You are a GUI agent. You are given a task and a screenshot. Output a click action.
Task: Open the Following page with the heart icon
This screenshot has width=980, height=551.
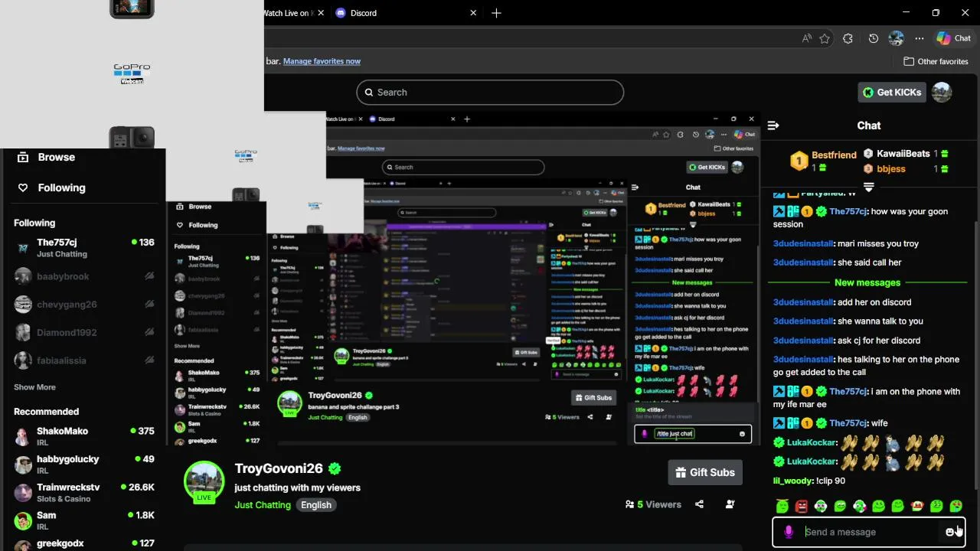point(51,187)
